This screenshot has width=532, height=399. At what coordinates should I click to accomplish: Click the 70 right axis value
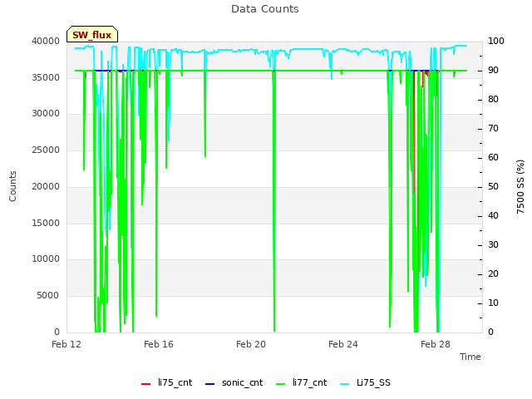pos(493,129)
